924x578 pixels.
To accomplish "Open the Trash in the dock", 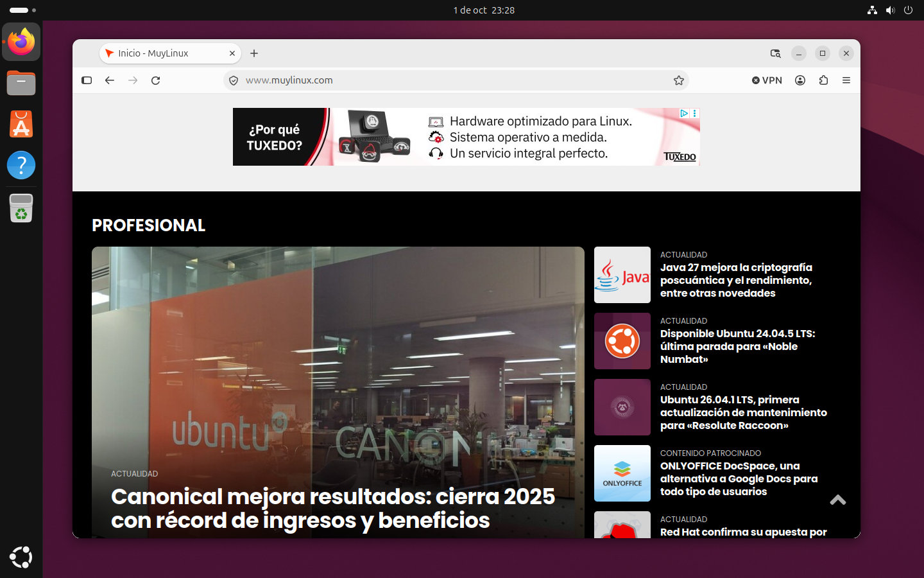I will pos(21,208).
